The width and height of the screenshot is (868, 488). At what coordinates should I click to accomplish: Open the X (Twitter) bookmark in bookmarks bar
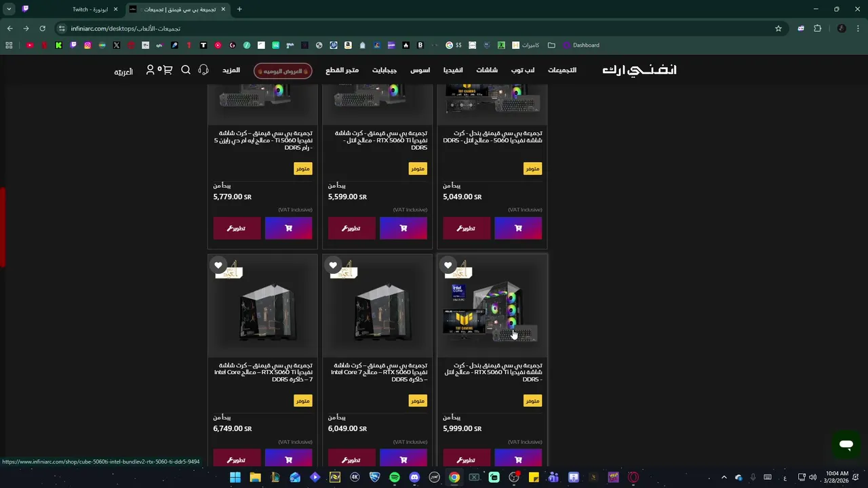(x=117, y=45)
